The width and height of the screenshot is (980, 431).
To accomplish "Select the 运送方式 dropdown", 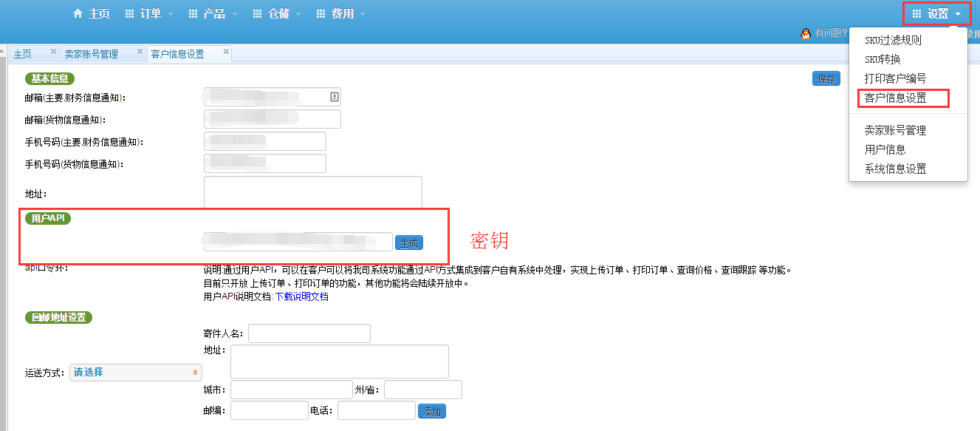I will (x=135, y=373).
